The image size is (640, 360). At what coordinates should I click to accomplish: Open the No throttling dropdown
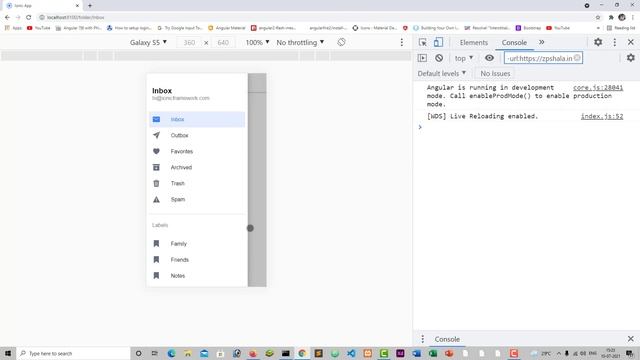coord(300,42)
